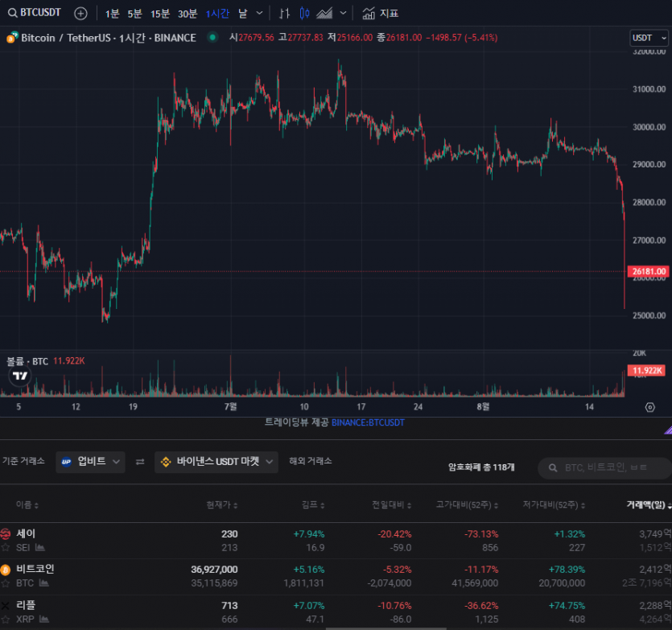Click the coin search input field

[612, 467]
